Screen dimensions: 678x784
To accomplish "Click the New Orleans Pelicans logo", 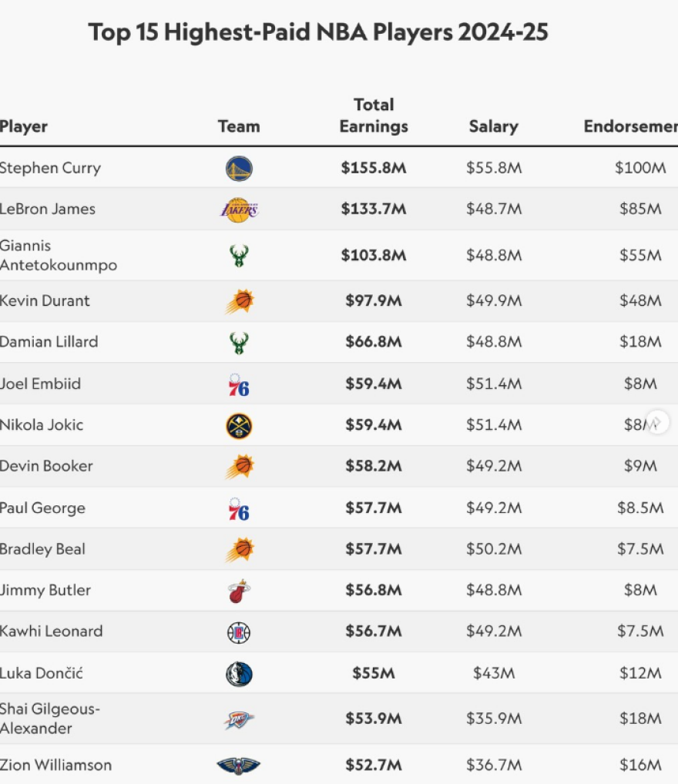I will coord(239,766).
